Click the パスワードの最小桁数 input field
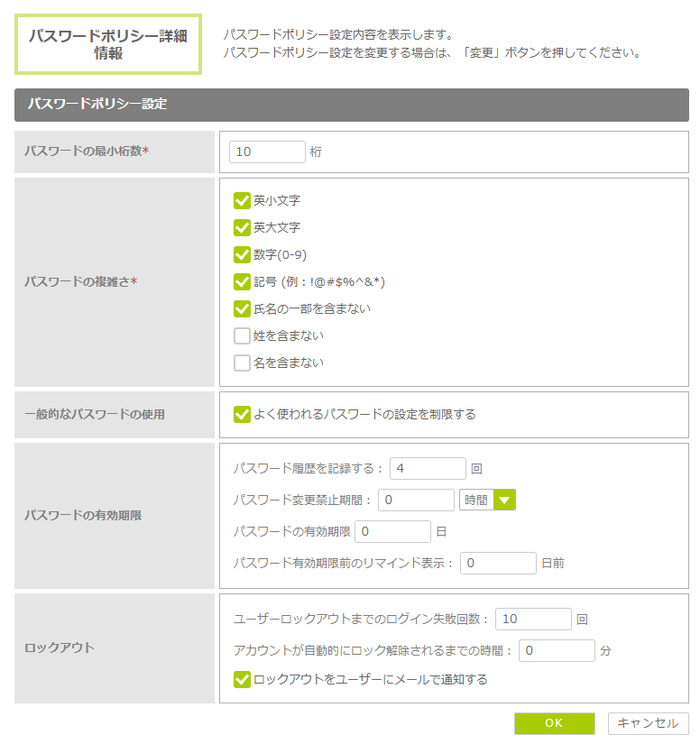The image size is (700, 744). click(x=267, y=152)
